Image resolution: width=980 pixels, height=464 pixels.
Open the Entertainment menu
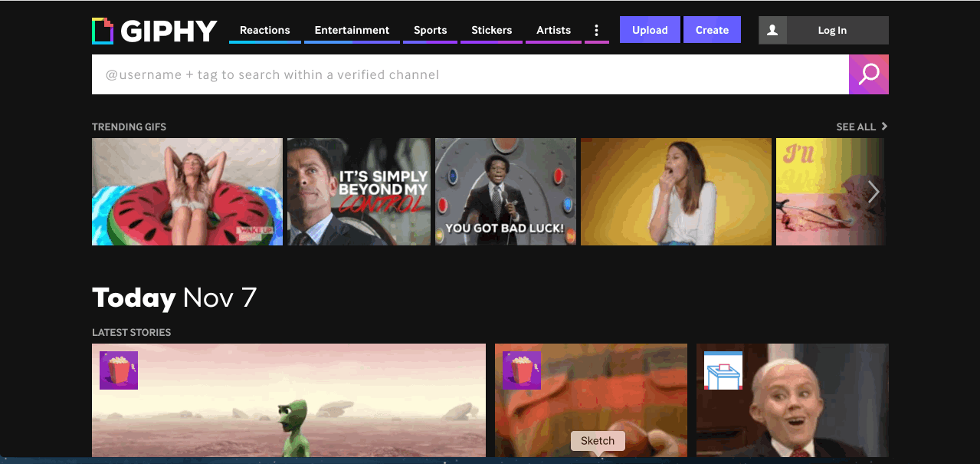click(352, 31)
